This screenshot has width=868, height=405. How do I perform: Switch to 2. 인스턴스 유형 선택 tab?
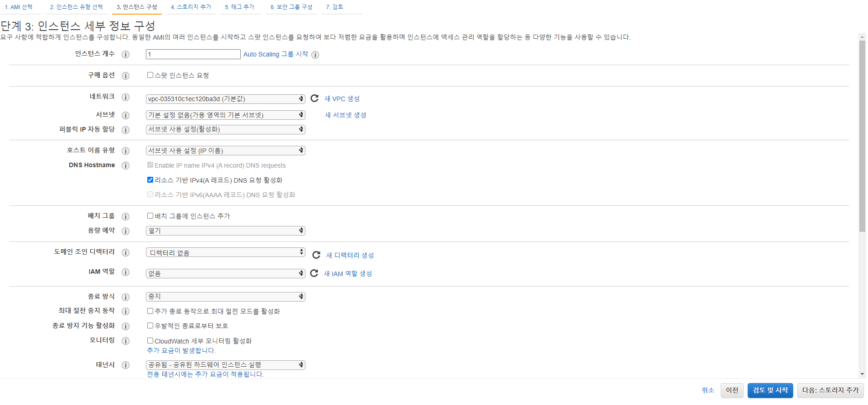pyautogui.click(x=77, y=7)
